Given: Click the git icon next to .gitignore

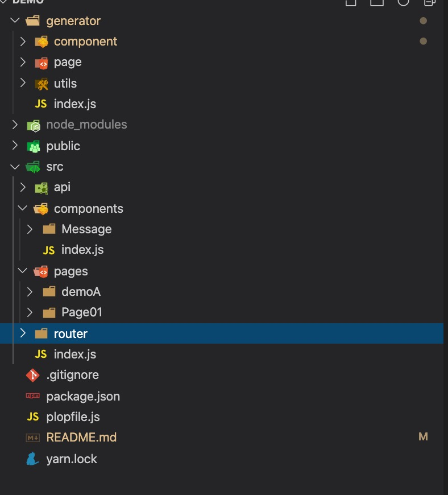Looking at the screenshot, I should click(x=33, y=375).
